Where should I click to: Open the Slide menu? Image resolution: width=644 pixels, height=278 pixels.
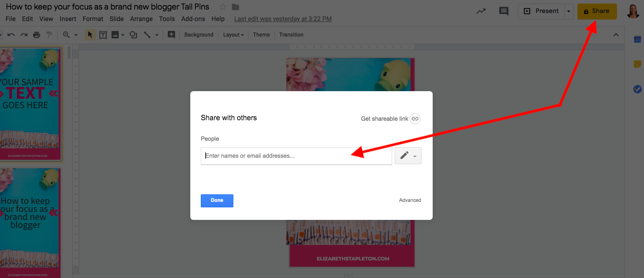click(117, 19)
